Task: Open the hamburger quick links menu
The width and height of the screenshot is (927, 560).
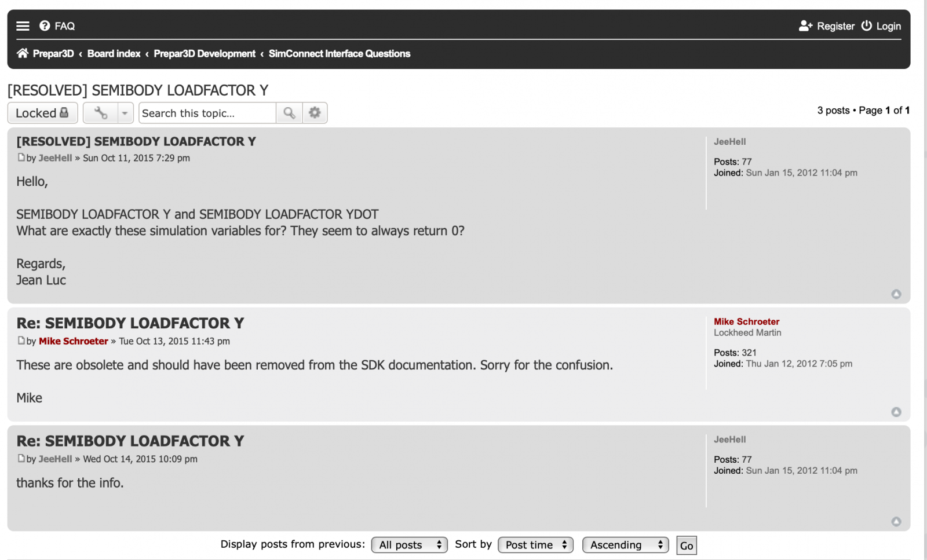Action: [x=23, y=26]
